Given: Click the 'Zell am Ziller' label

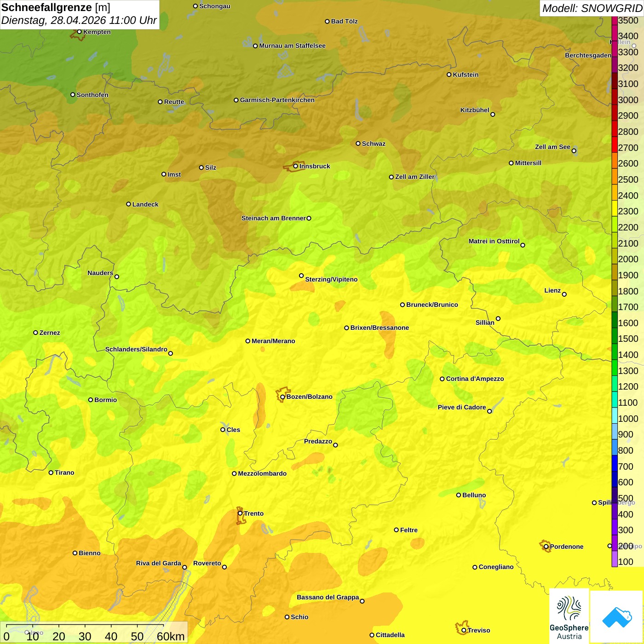Looking at the screenshot, I should (415, 177).
